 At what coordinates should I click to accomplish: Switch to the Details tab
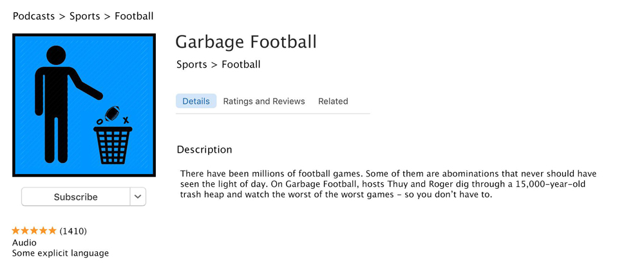[x=196, y=101]
